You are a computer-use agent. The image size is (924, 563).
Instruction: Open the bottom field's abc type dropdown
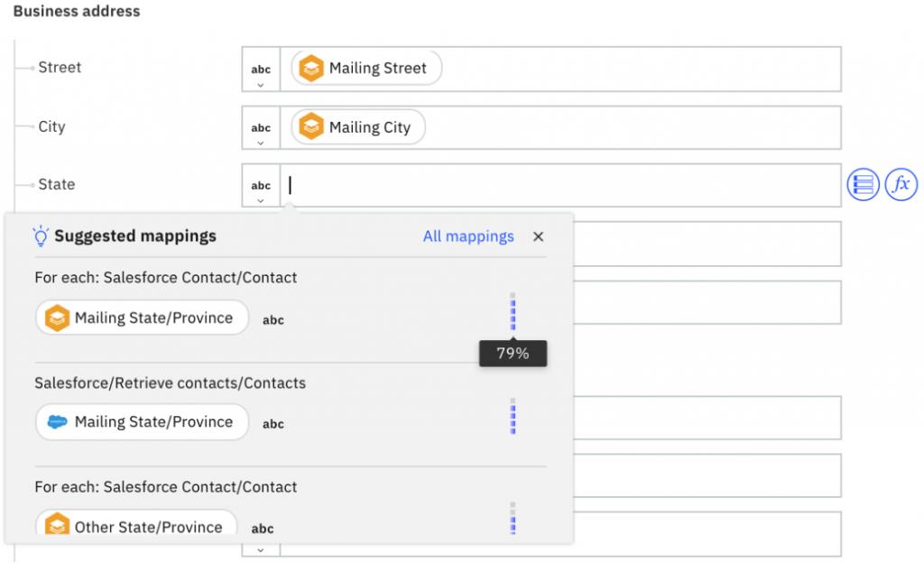(x=262, y=532)
